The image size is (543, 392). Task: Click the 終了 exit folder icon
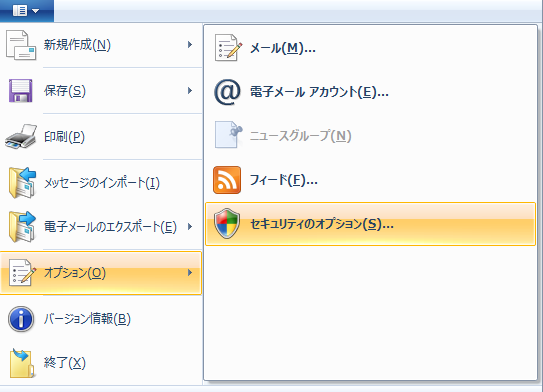pyautogui.click(x=22, y=363)
